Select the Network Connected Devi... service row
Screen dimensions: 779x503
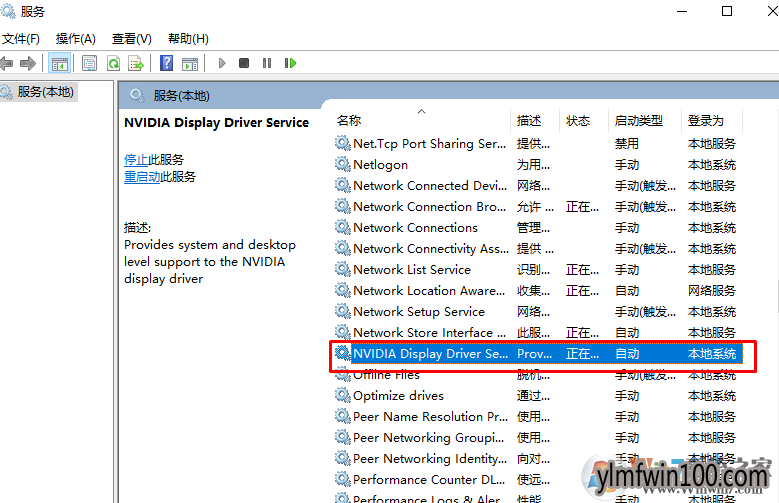[538, 185]
